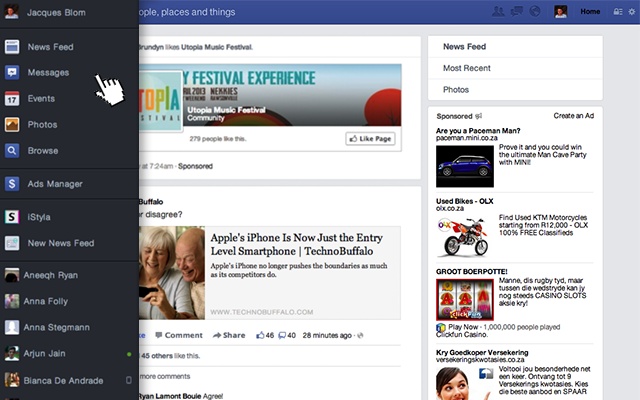Open Jacques Blom profile avatar in sidebar

[11, 11]
